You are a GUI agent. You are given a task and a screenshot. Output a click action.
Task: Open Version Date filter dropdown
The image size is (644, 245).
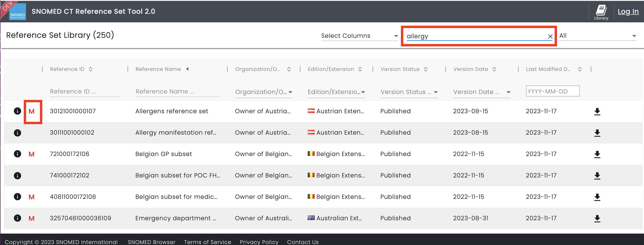pos(482,92)
